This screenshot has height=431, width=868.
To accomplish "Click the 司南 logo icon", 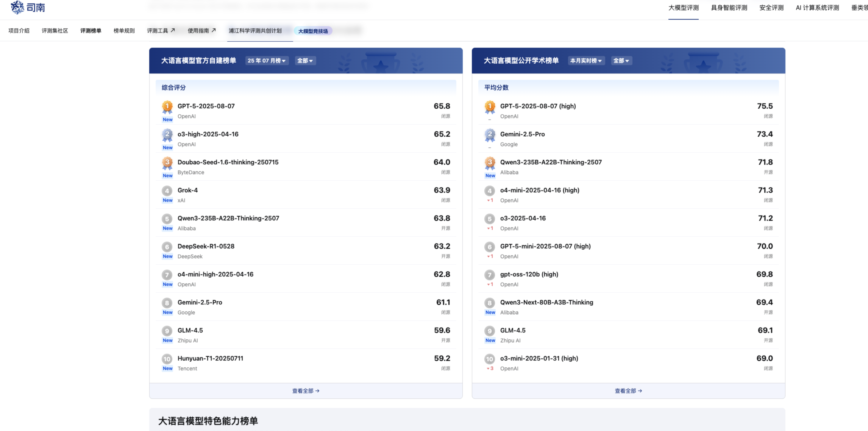I will (x=17, y=7).
